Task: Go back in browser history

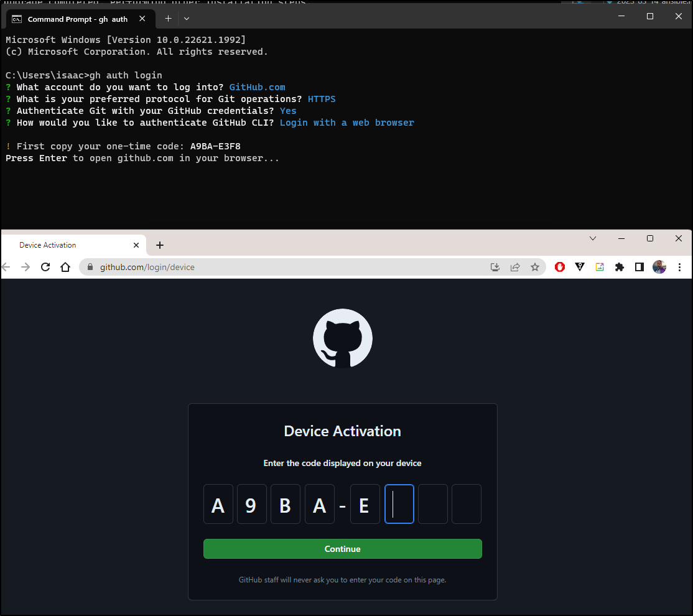Action: (x=6, y=267)
